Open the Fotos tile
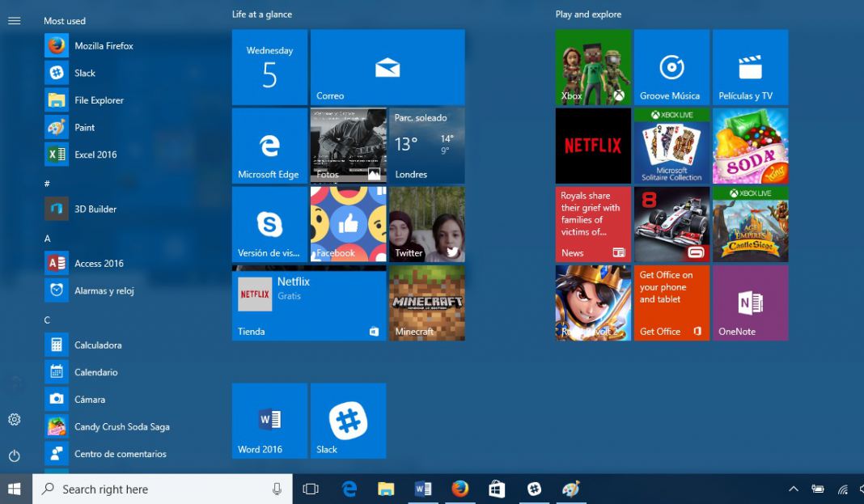The width and height of the screenshot is (864, 504). pyautogui.click(x=348, y=146)
